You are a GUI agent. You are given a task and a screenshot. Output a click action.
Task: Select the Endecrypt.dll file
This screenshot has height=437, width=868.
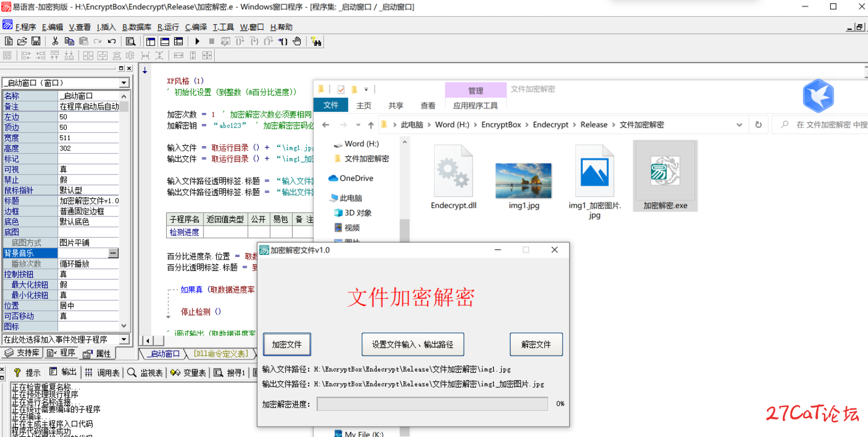pos(454,177)
